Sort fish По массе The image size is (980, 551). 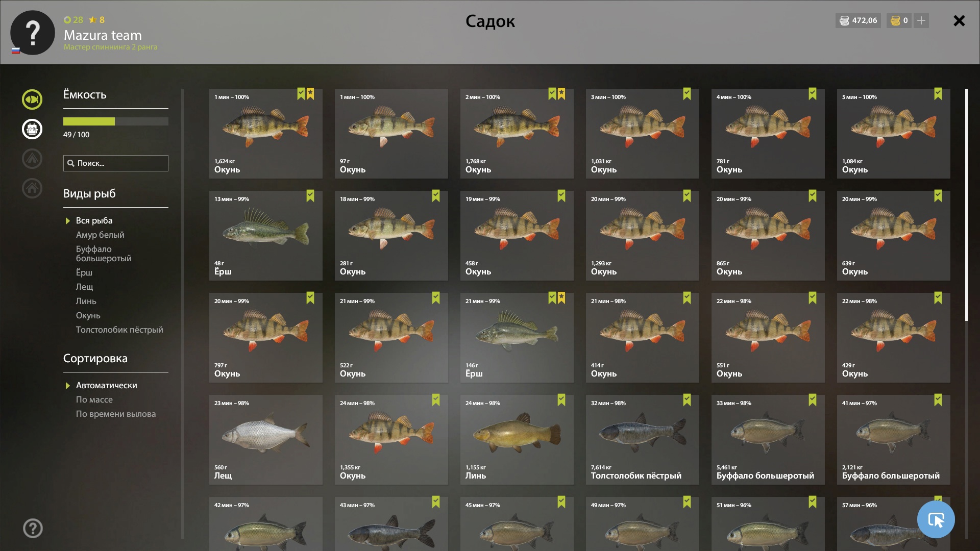pyautogui.click(x=94, y=399)
